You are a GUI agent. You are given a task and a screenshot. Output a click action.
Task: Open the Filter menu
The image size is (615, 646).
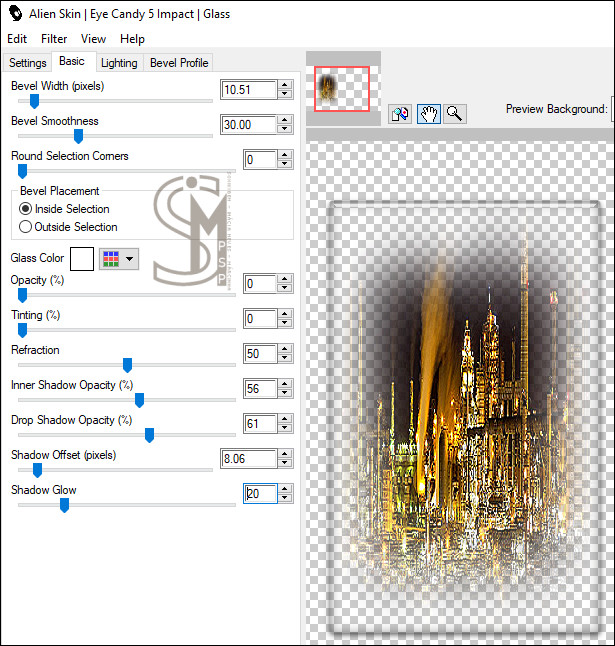click(54, 39)
